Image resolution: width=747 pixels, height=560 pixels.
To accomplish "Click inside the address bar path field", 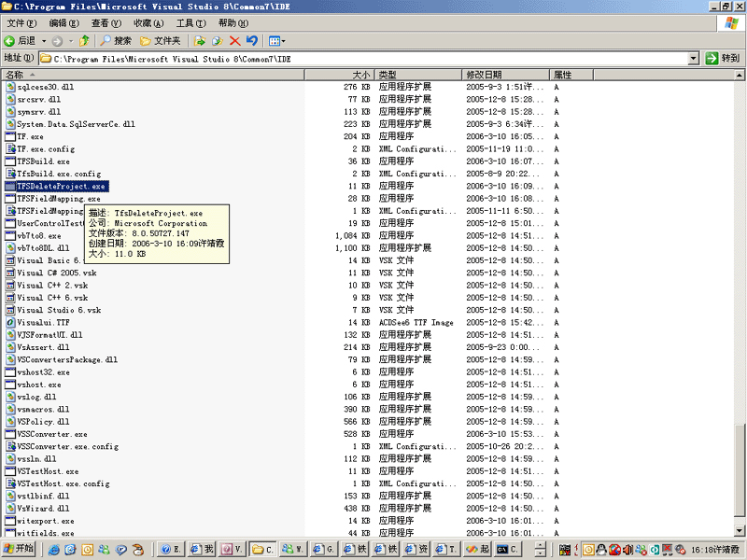I will point(364,59).
